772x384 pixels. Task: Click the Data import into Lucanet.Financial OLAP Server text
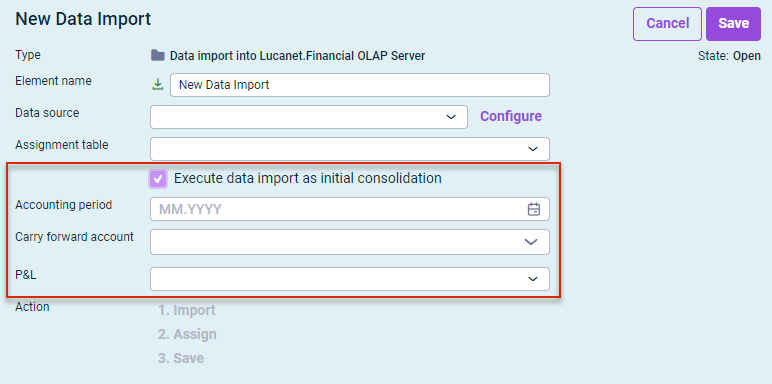297,56
